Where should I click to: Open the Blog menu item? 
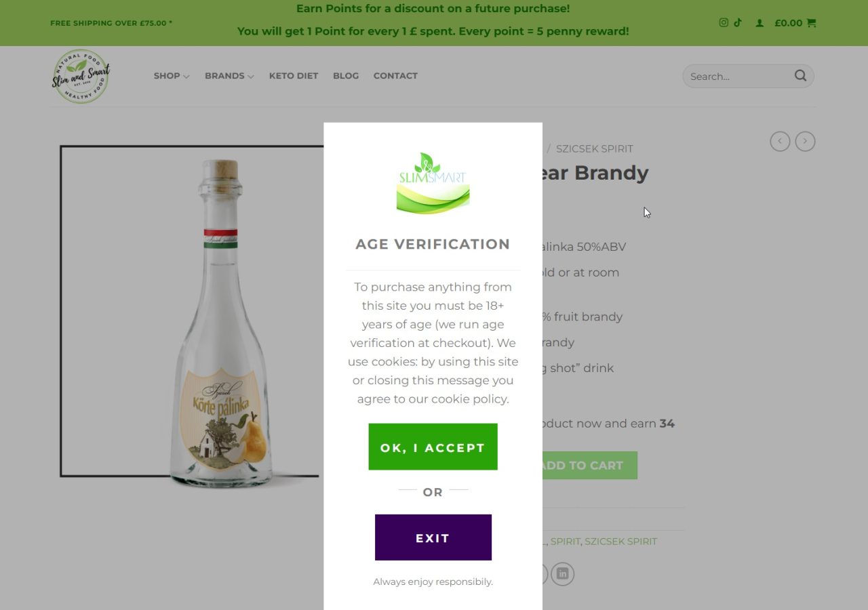point(345,76)
